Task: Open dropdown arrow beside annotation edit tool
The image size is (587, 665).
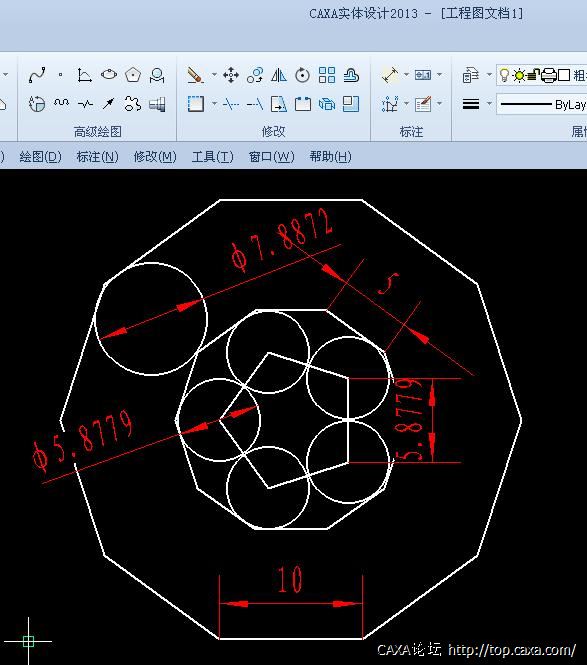Action: [x=439, y=103]
